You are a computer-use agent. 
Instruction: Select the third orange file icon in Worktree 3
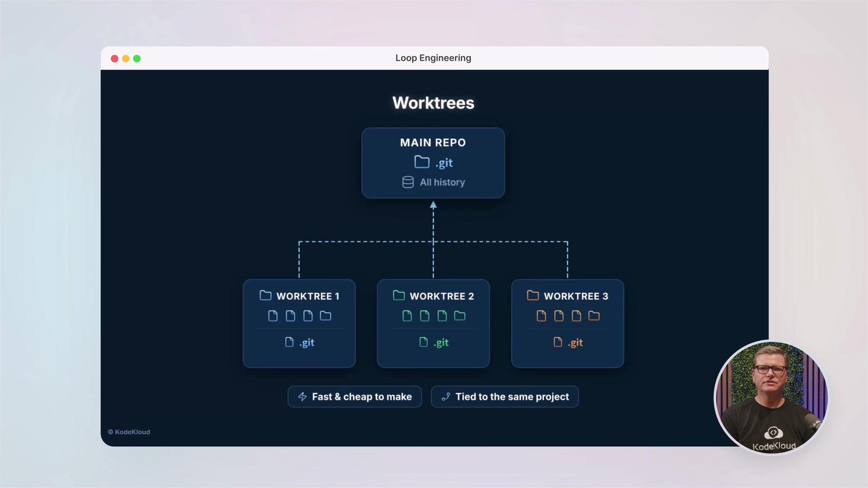pyautogui.click(x=576, y=316)
